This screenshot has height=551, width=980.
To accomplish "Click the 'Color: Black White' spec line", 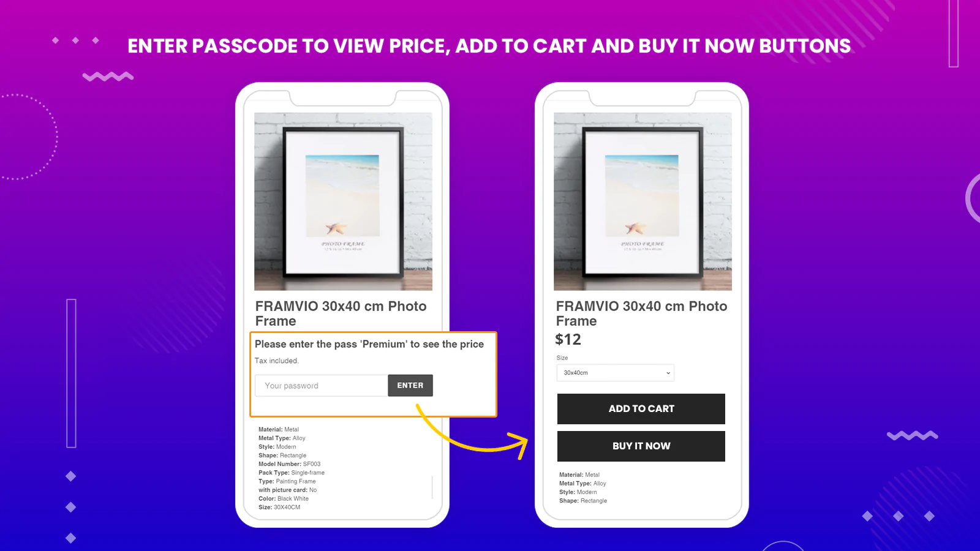I will (284, 498).
